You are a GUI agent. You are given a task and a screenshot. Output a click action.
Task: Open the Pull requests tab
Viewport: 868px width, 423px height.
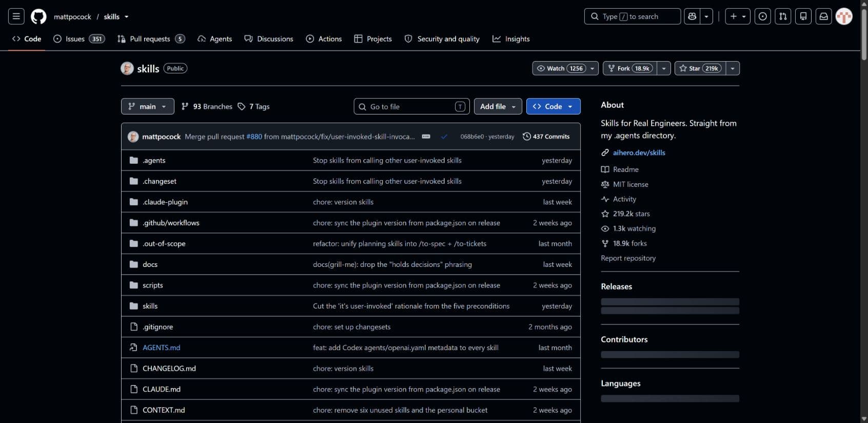pyautogui.click(x=151, y=39)
